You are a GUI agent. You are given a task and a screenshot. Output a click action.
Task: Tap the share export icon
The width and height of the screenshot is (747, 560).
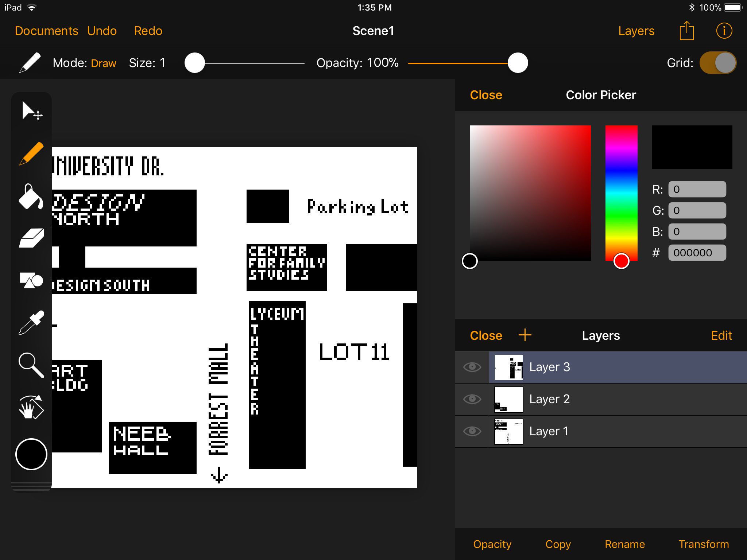686,31
